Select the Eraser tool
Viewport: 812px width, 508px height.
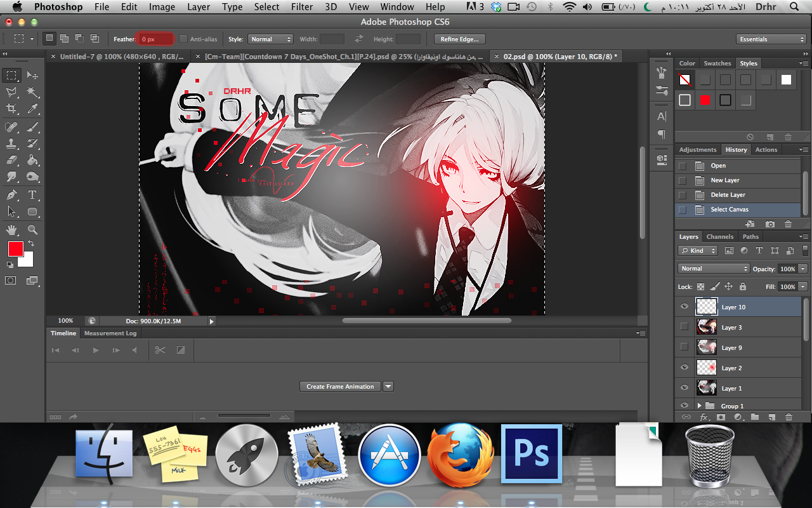[11, 160]
